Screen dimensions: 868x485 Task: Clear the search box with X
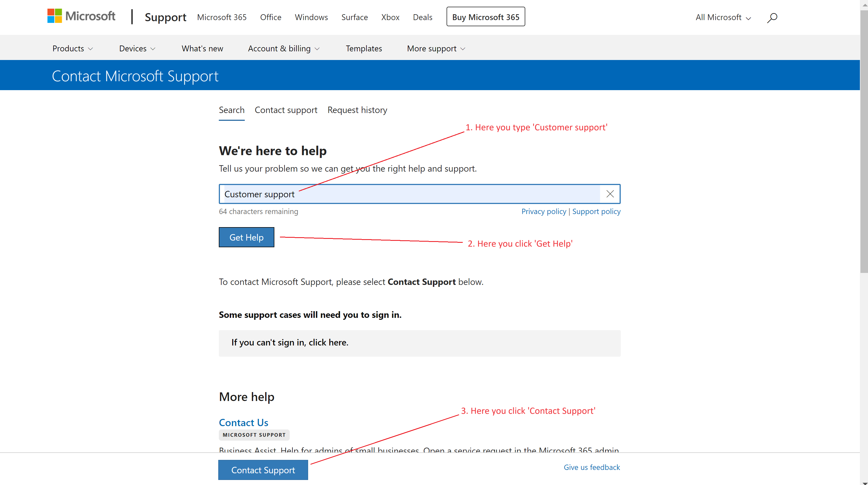click(x=610, y=194)
